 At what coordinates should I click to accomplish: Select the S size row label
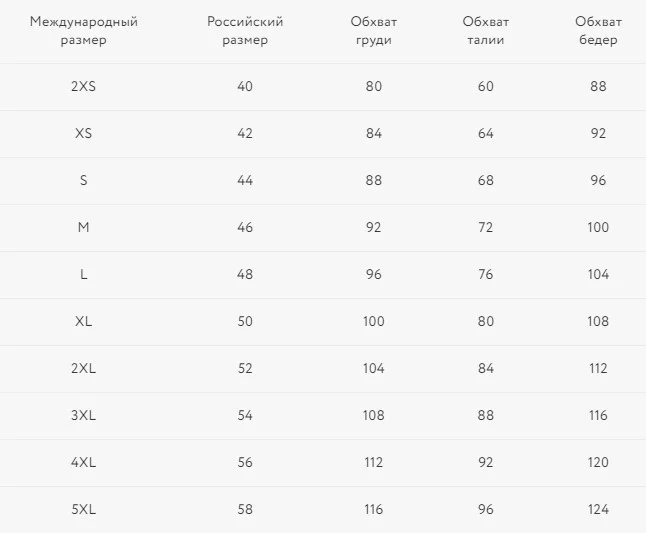point(84,180)
